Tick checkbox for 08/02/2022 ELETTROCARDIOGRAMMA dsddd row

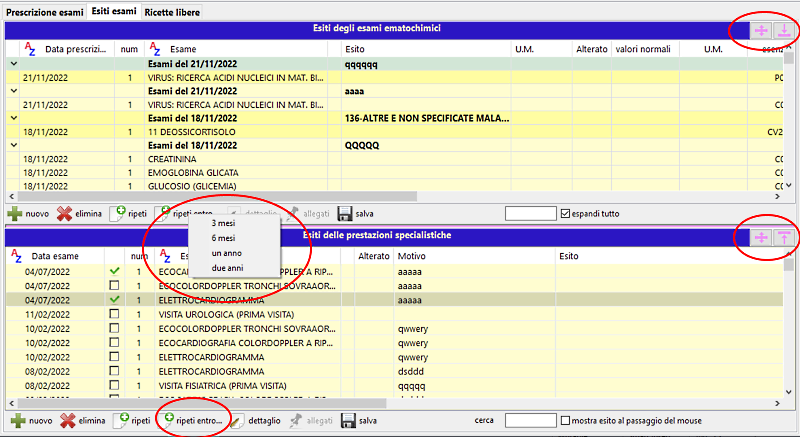coord(114,371)
